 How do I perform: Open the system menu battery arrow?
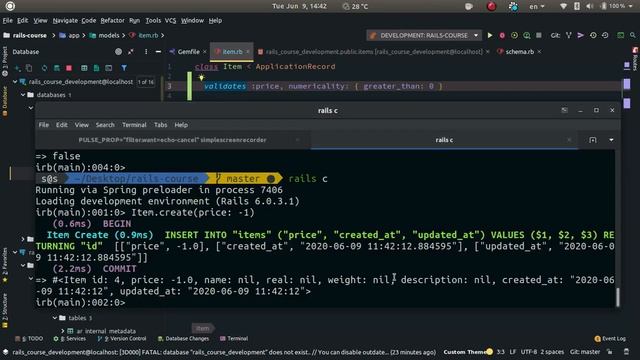631,6
